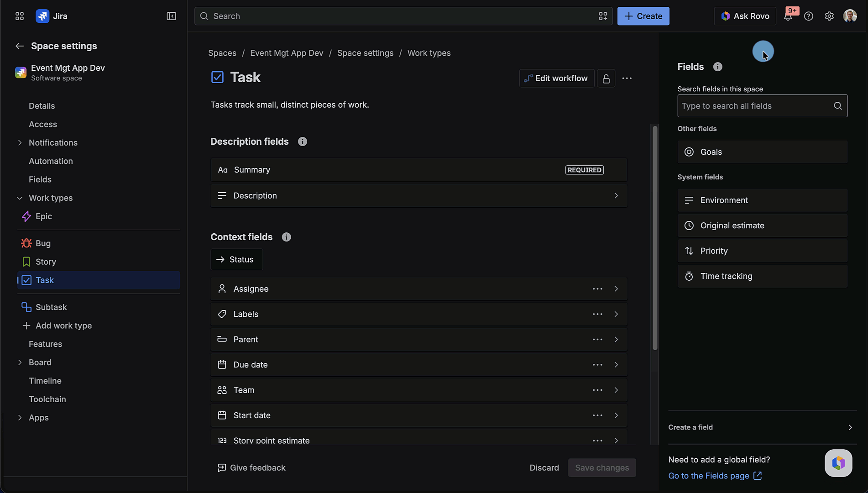Collapse the sidebar with the panel icon
The height and width of the screenshot is (493, 868).
click(171, 16)
